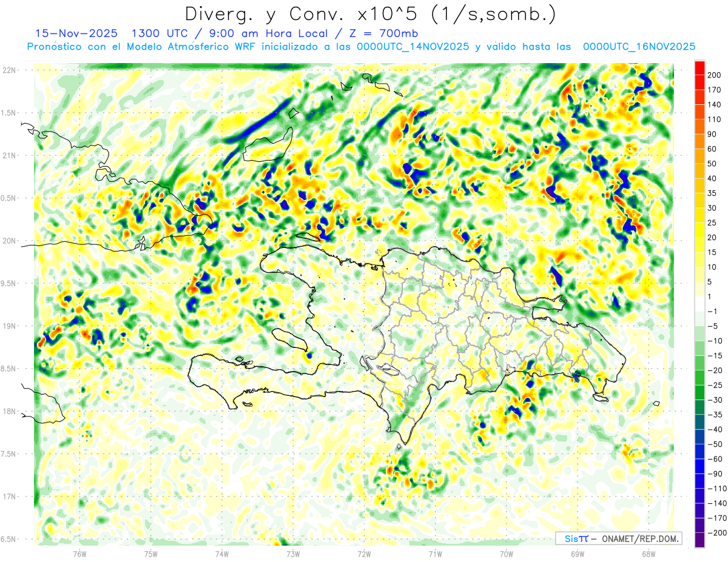The width and height of the screenshot is (728, 562).
Task: Click the red swatch above the 200 label
Action: point(699,68)
